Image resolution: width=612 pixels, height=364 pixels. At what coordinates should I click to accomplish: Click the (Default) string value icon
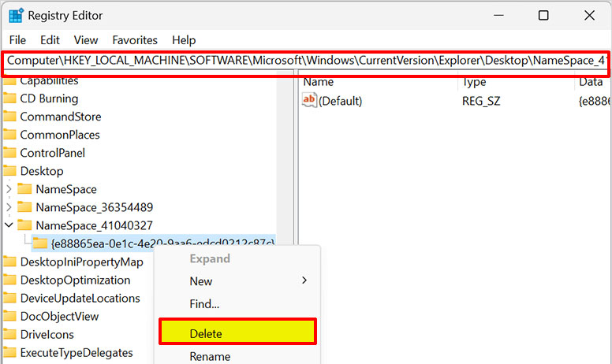coord(309,100)
